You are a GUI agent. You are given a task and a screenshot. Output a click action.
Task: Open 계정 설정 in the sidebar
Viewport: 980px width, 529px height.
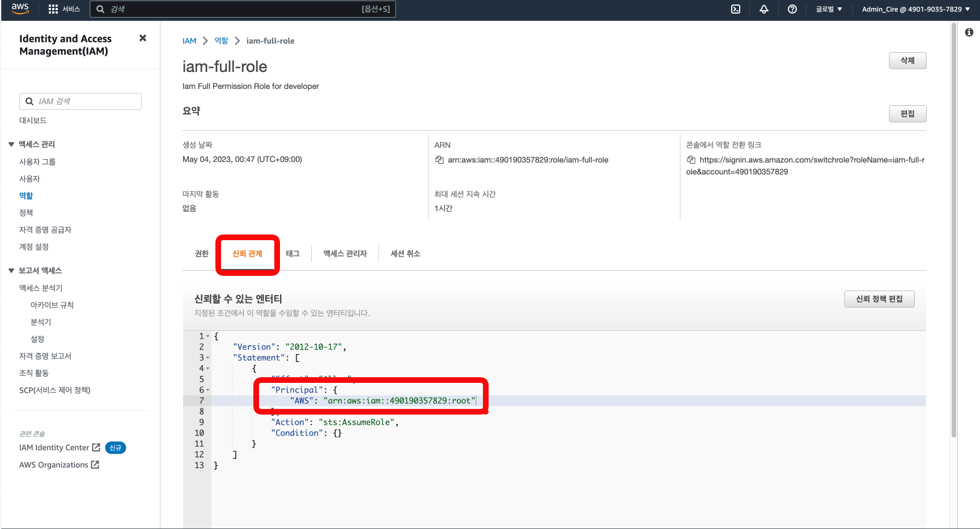tap(34, 247)
